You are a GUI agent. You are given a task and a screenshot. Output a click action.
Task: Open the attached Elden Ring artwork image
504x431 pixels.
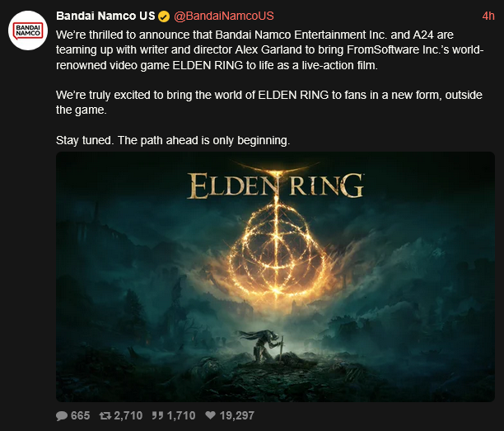(275, 277)
